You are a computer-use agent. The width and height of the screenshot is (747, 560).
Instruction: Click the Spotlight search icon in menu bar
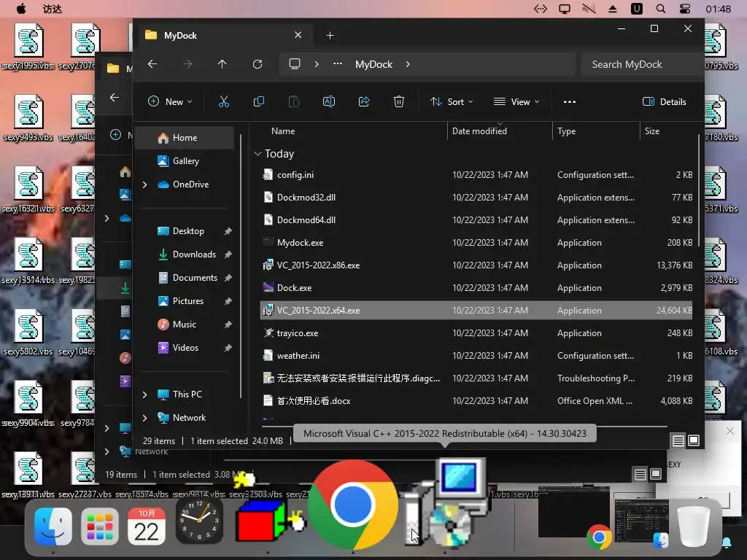661,9
